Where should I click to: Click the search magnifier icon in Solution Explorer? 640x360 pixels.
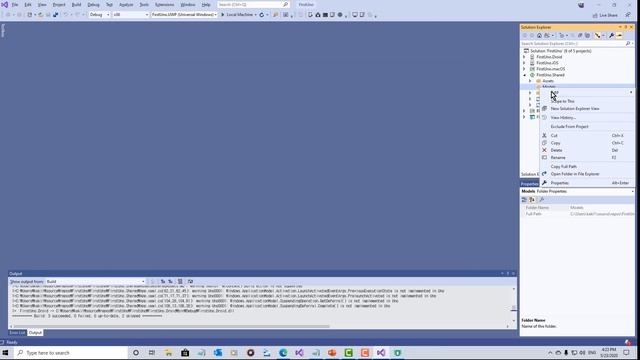[x=628, y=43]
